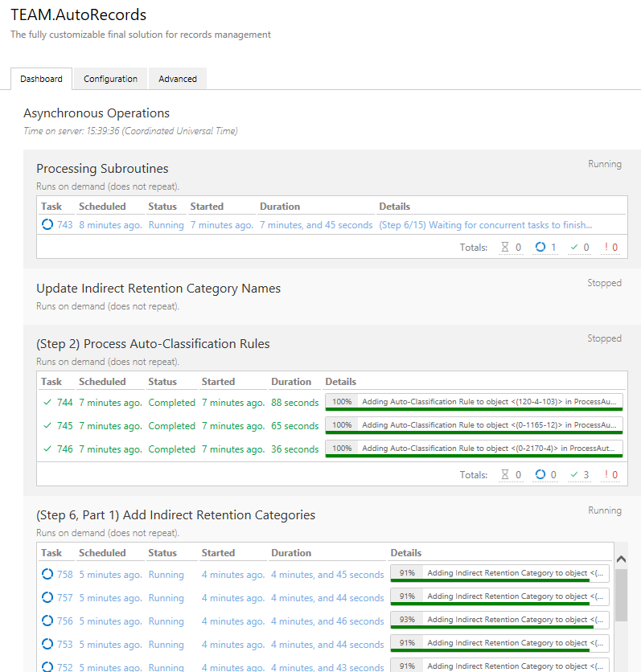The height and width of the screenshot is (672, 641).
Task: Click completed checkmark icon for task 745
Action: coord(47,425)
